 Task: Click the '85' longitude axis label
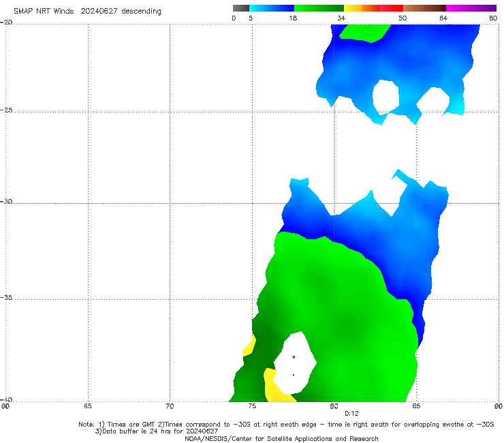[416, 406]
